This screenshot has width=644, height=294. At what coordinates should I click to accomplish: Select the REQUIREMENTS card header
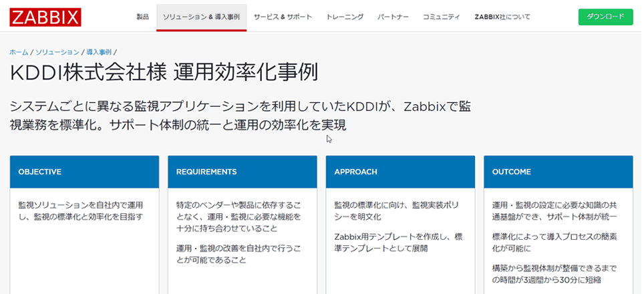[x=242, y=172]
